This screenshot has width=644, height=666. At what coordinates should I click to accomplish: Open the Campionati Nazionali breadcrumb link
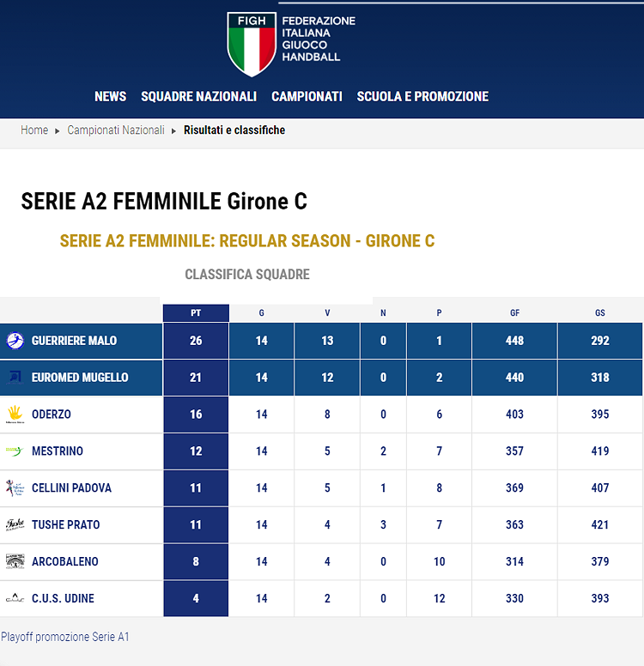coord(116,130)
